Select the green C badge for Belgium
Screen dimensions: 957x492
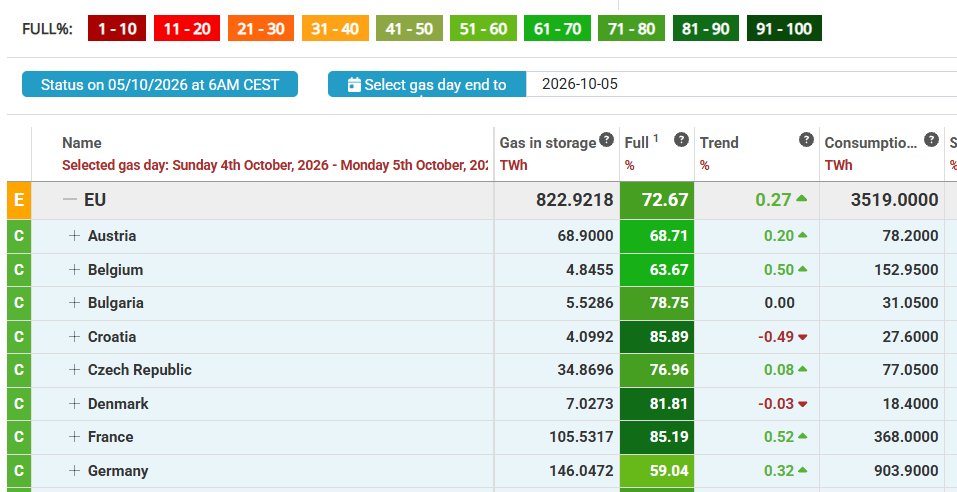point(19,270)
